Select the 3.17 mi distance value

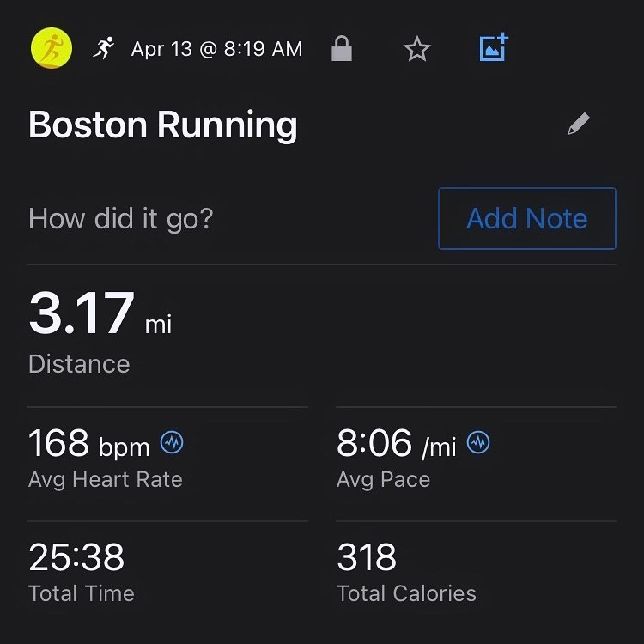click(100, 314)
